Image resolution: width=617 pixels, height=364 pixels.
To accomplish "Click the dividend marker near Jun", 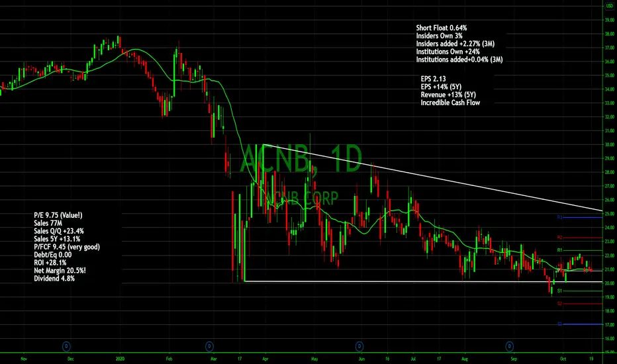I will pos(359,346).
